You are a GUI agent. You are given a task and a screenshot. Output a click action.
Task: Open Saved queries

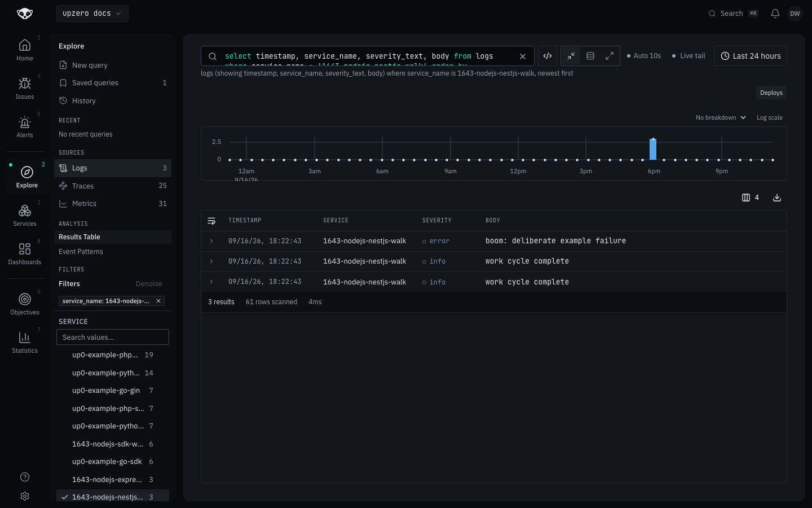click(113, 83)
